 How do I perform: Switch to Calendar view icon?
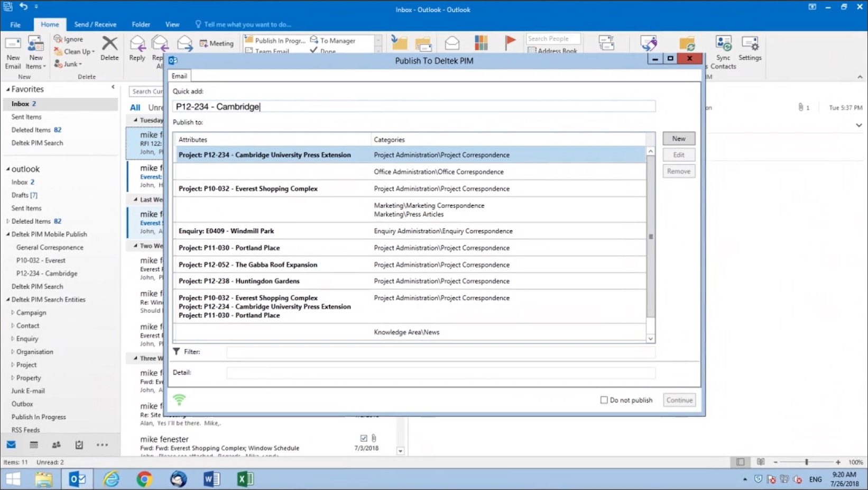(x=34, y=444)
